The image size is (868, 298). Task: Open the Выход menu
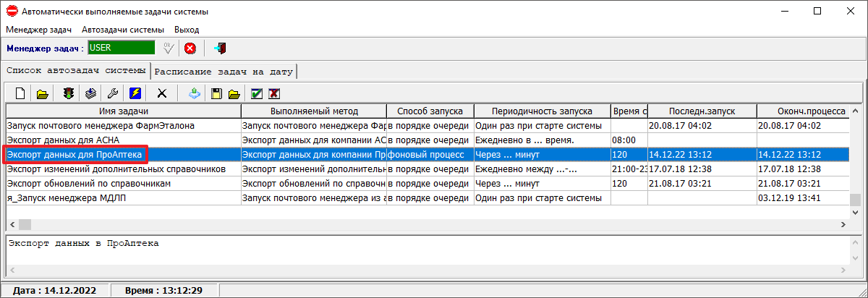tap(187, 30)
